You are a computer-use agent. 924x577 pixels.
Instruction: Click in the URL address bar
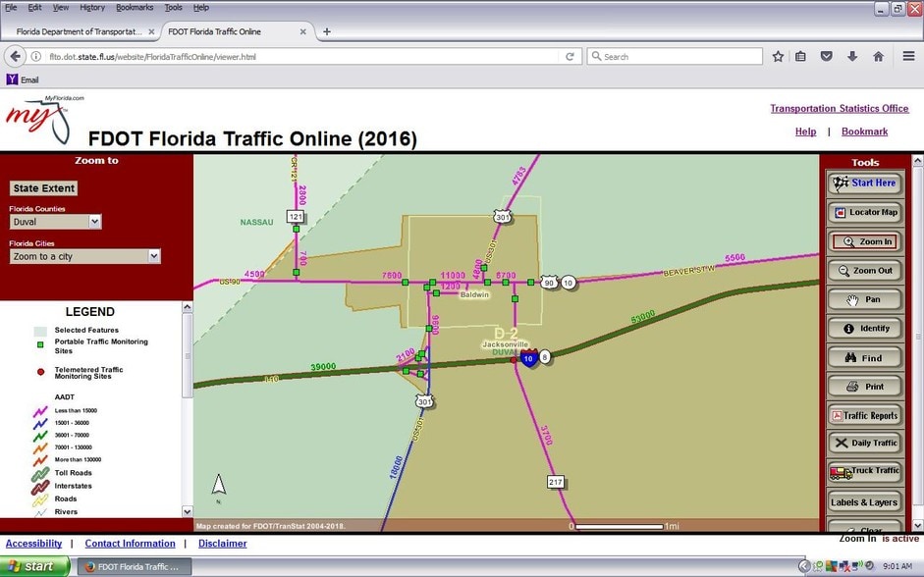[300, 57]
